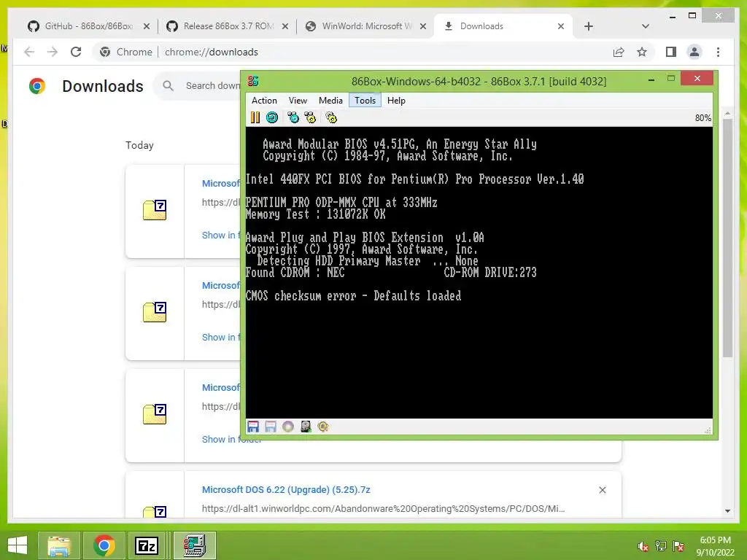Click the first floppy drive status bar icon
This screenshot has height=560, width=747.
(x=253, y=427)
